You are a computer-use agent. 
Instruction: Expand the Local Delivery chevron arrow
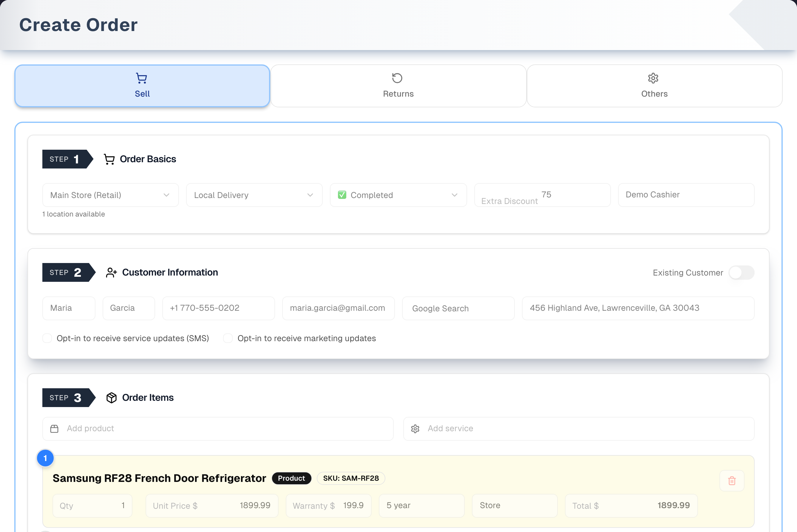(x=310, y=195)
